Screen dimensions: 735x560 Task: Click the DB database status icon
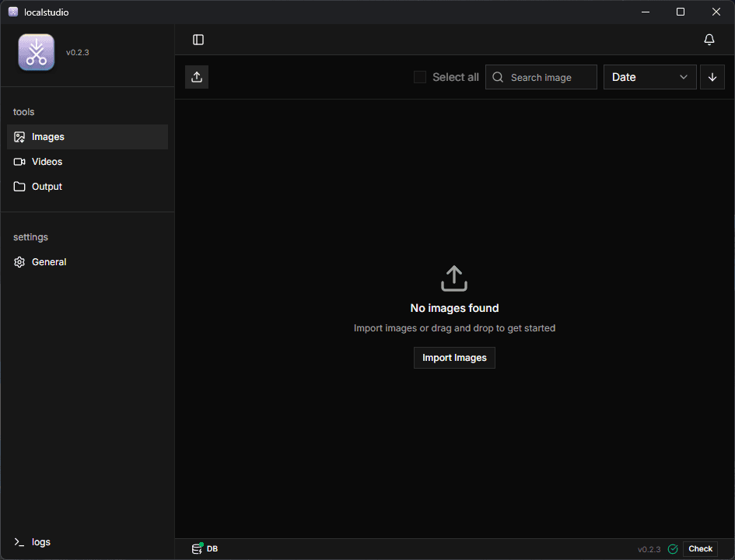click(198, 548)
